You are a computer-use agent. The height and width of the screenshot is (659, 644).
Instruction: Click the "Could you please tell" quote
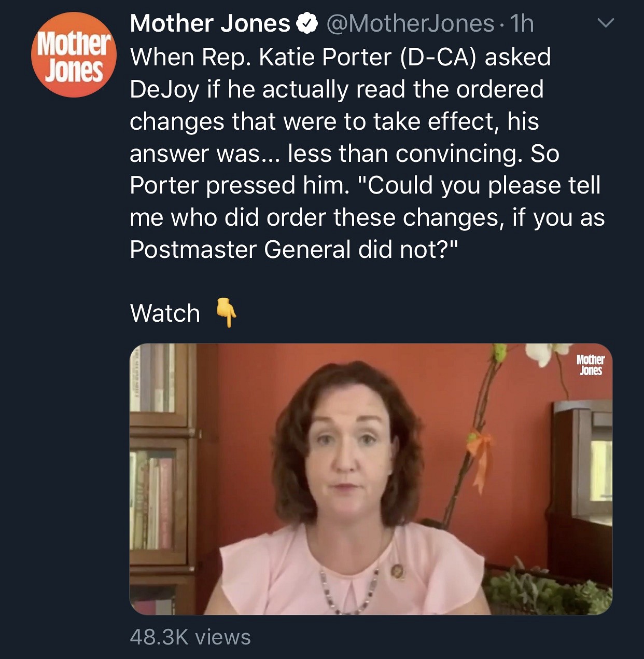point(483,186)
